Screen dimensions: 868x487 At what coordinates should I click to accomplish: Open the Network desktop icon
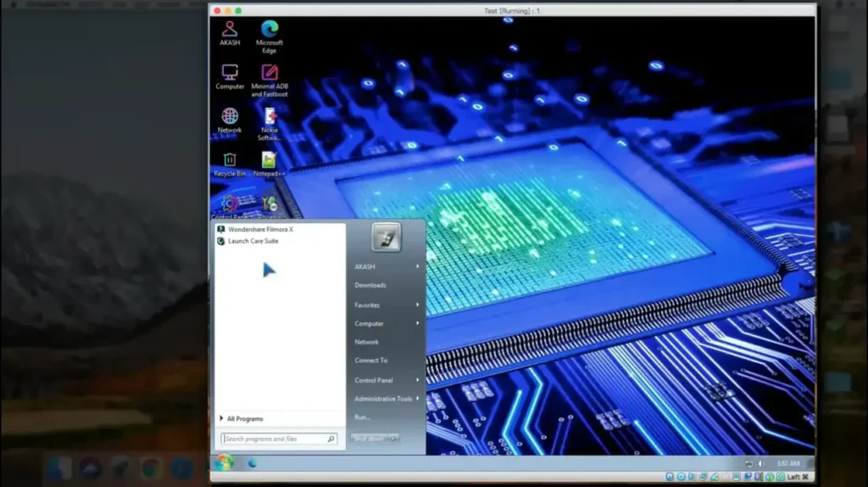(230, 116)
